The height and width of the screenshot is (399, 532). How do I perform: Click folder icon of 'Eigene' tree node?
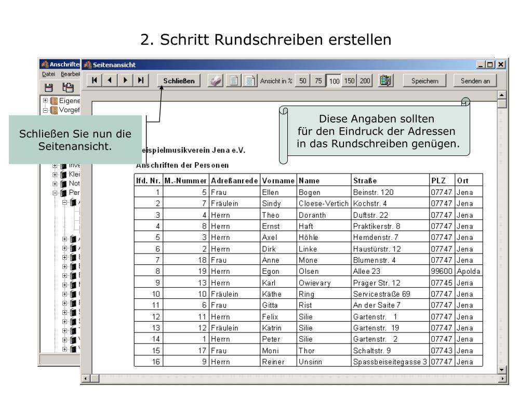pos(54,101)
